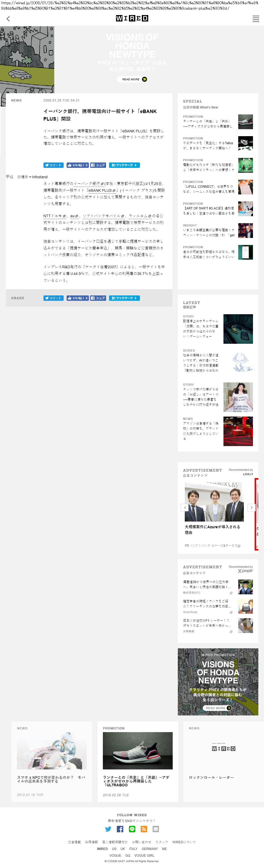Click next arrow in ad carousel
This screenshot has height=868, width=264.
(x=252, y=508)
